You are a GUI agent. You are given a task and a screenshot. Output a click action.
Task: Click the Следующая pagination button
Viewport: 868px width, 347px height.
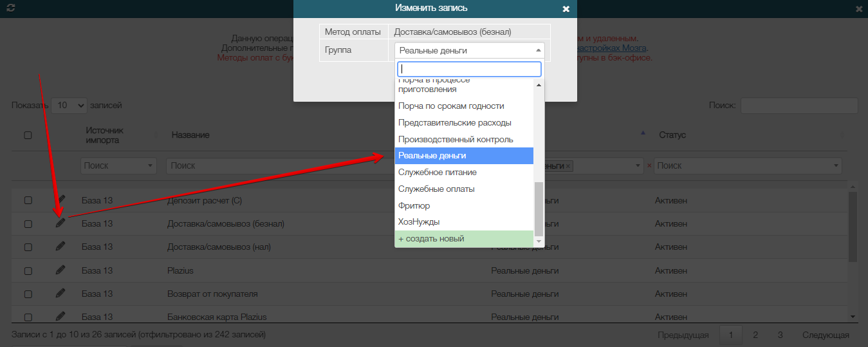pyautogui.click(x=826, y=335)
